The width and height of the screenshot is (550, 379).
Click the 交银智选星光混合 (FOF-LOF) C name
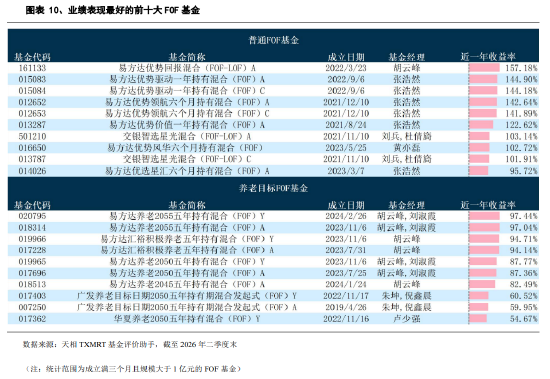click(x=187, y=159)
